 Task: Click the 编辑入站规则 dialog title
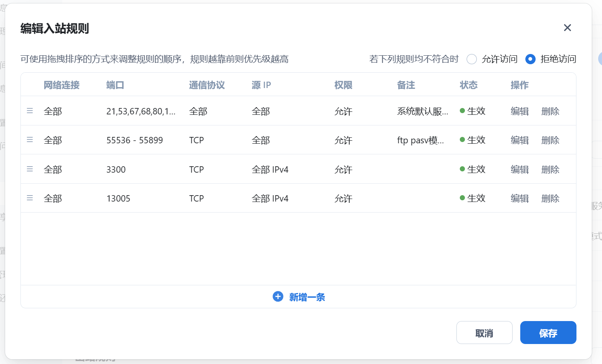pos(54,28)
